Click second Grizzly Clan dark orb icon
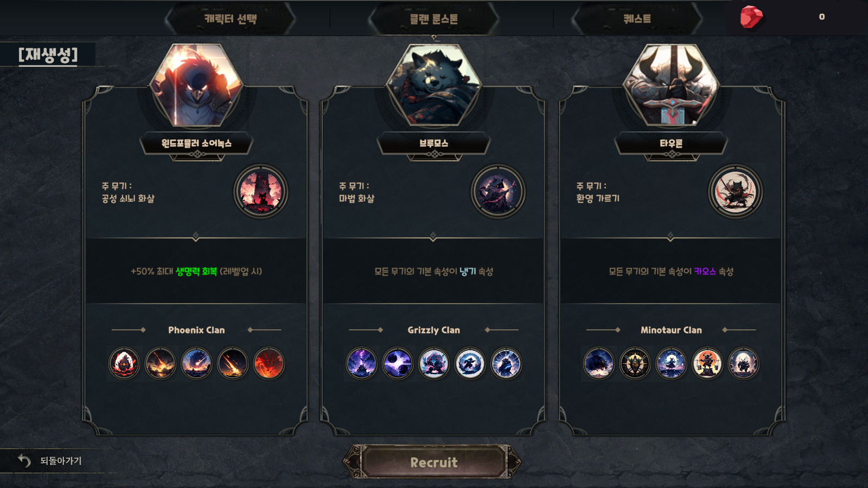This screenshot has height=488, width=868. point(398,363)
